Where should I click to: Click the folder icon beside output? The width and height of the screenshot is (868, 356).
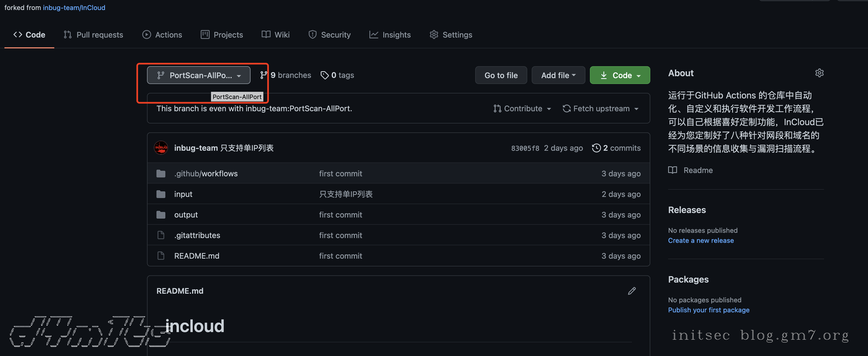pyautogui.click(x=161, y=214)
